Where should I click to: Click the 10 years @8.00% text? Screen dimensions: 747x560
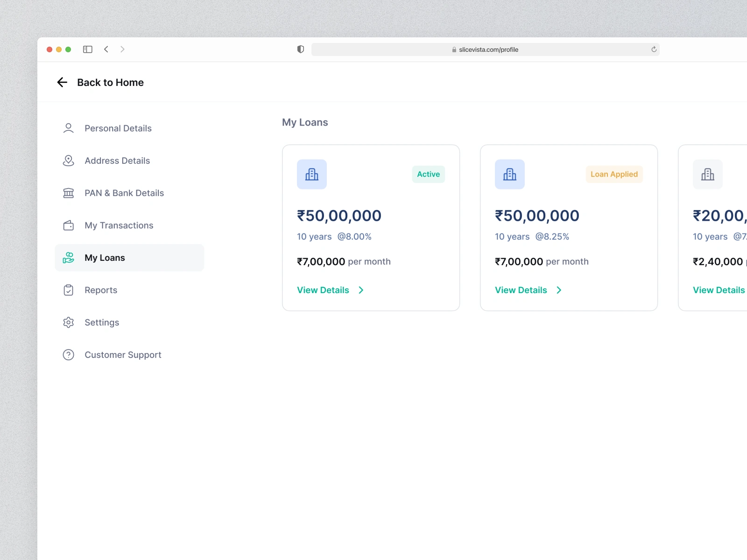(334, 237)
